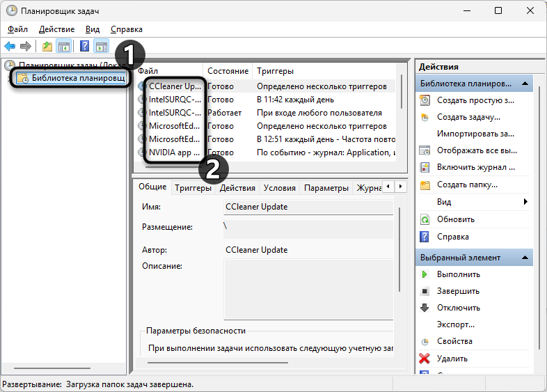Click the Up one level folder icon
This screenshot has height=392, width=547.
coord(47,47)
